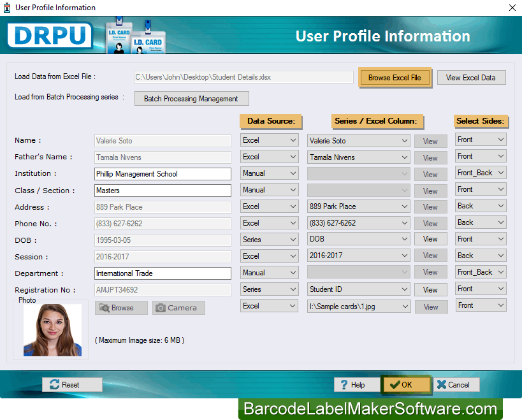
Task: Open Session data source dropdown
Action: point(270,256)
